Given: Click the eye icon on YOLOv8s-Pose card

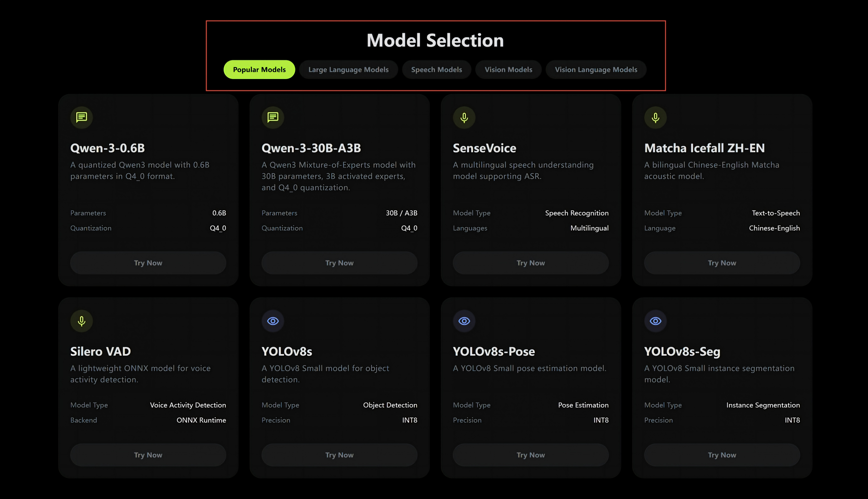Looking at the screenshot, I should (x=464, y=321).
